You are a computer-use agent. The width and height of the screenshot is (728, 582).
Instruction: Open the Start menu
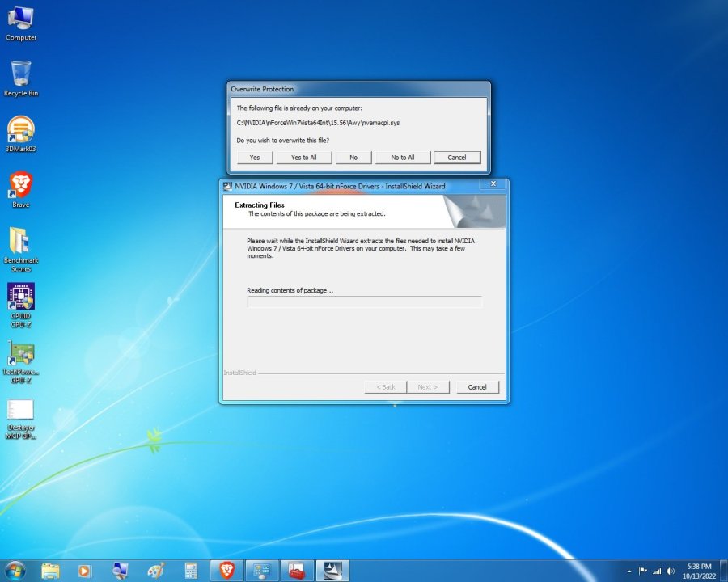(15, 571)
